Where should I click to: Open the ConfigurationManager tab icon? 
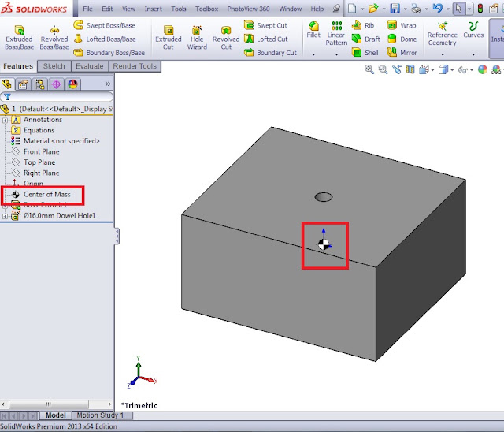pos(39,84)
